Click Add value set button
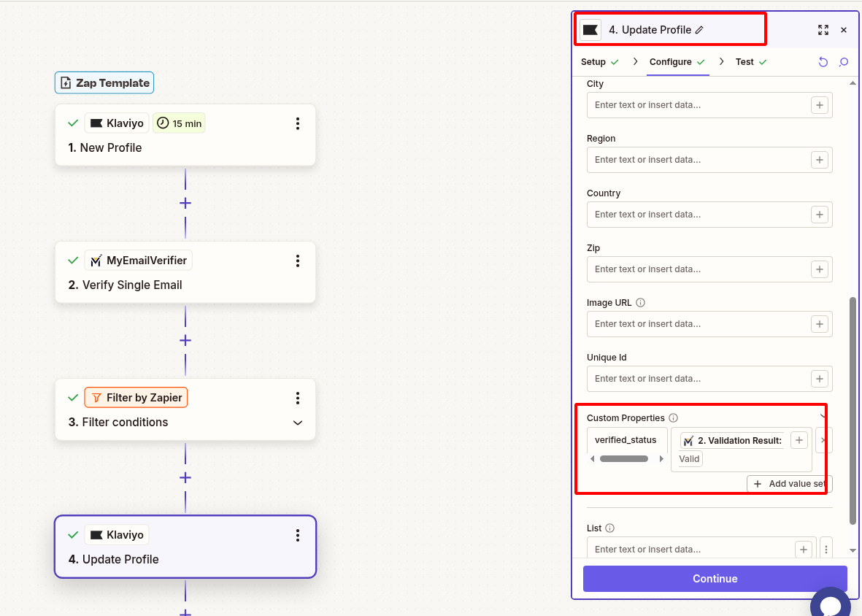Image resolution: width=862 pixels, height=616 pixels. (x=790, y=484)
